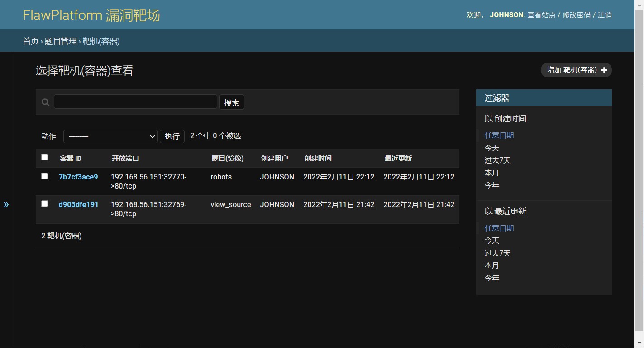This screenshot has width=644, height=348.
Task: Focus the search input field
Action: [x=135, y=101]
